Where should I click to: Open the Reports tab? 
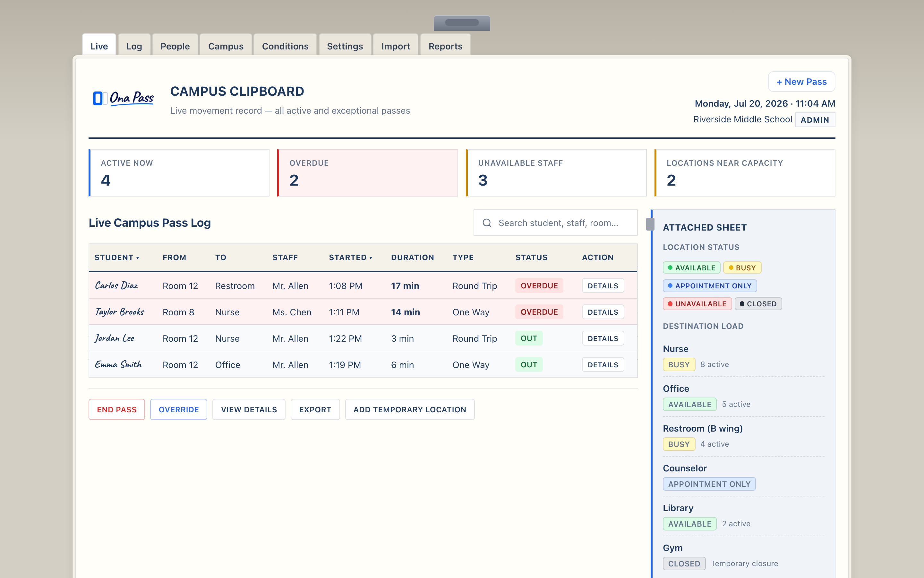445,45
